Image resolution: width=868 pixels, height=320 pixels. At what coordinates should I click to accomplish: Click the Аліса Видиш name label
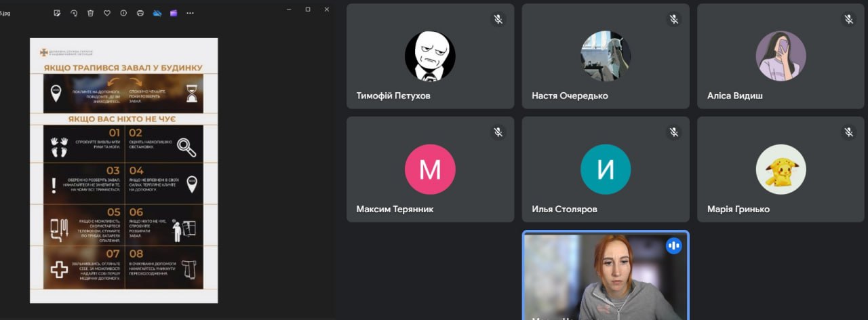(x=734, y=96)
